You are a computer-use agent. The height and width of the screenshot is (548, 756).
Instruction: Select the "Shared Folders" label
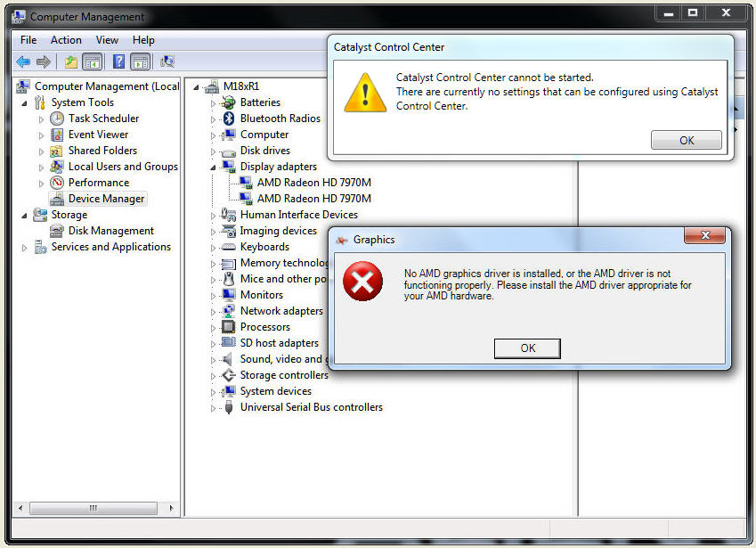pos(102,151)
